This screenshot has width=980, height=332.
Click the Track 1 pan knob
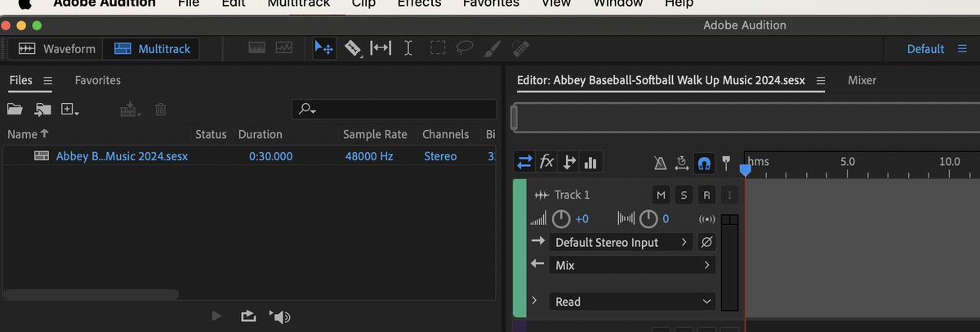[x=648, y=218]
